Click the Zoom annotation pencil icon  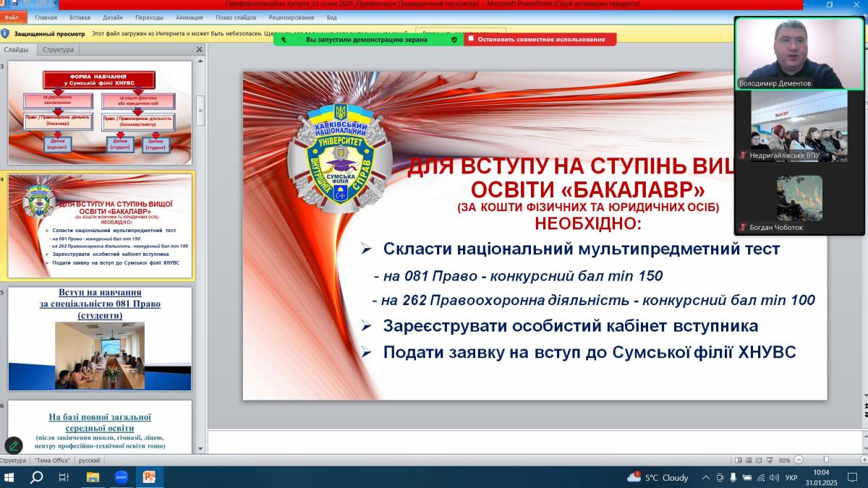(x=14, y=446)
